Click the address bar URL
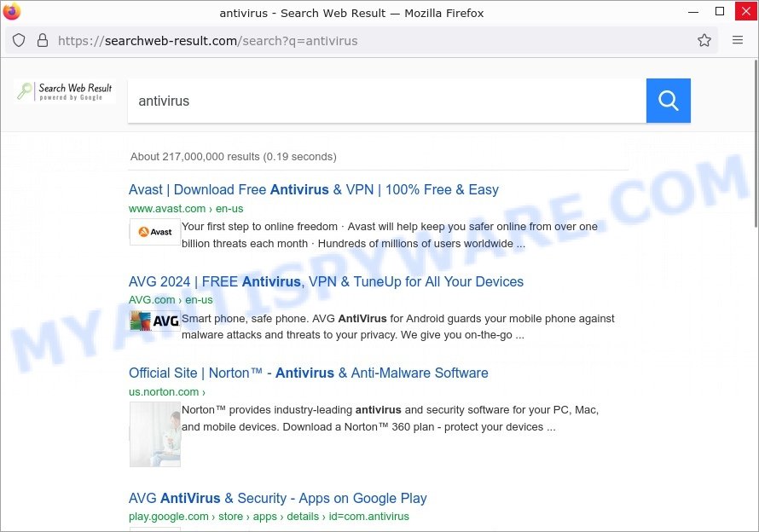Viewport: 759px width, 532px height. click(x=208, y=41)
